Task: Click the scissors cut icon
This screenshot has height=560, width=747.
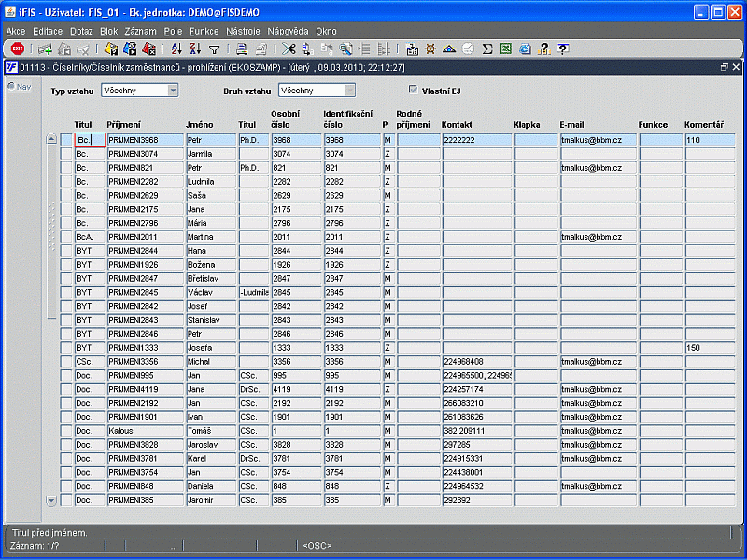Action: click(x=289, y=49)
